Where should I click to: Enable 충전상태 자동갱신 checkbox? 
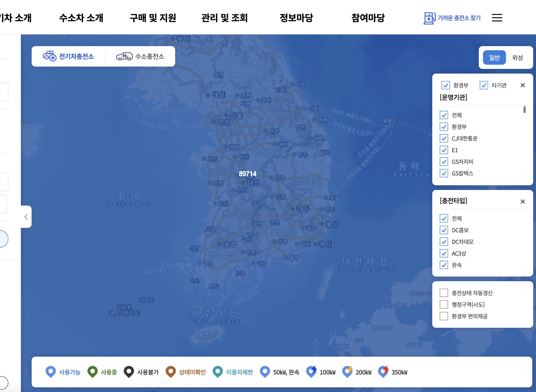point(444,293)
